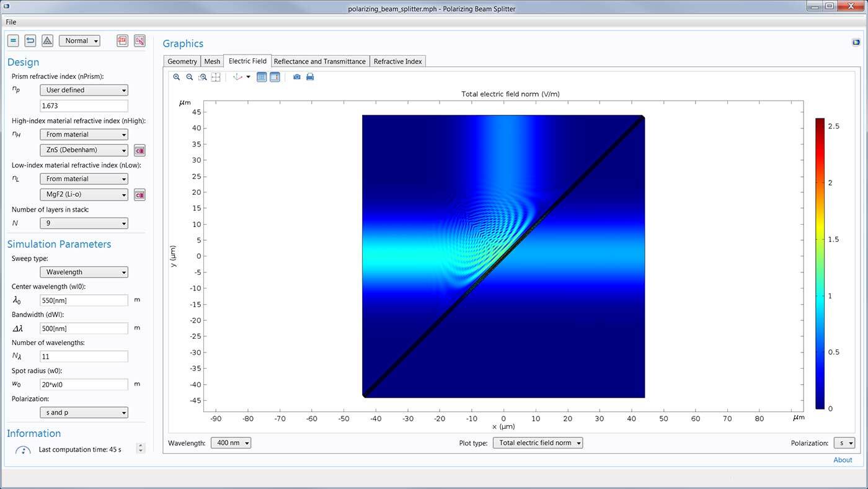The height and width of the screenshot is (489, 868).
Task: Switch to the Reflectance and Transmittance tab
Action: click(x=319, y=61)
